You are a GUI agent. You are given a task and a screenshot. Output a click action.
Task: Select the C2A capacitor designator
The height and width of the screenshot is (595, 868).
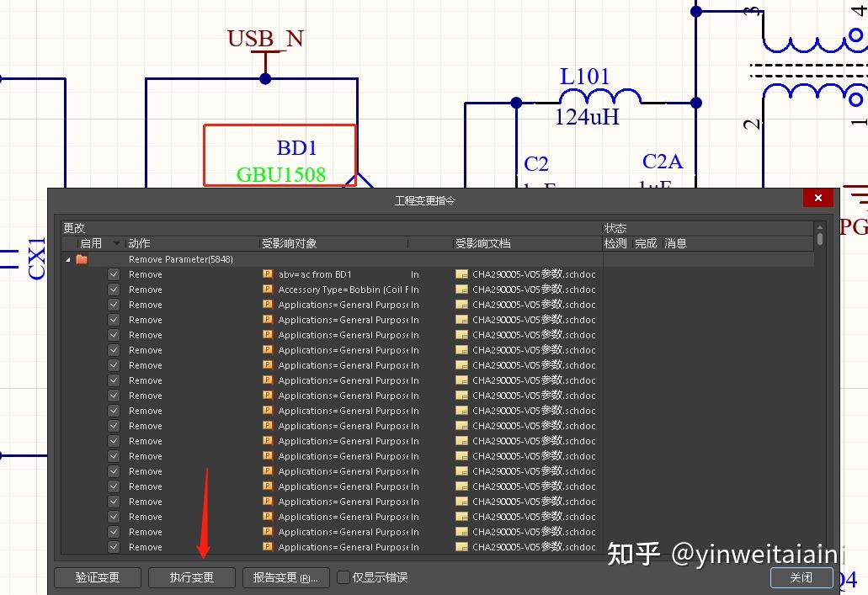coord(662,161)
